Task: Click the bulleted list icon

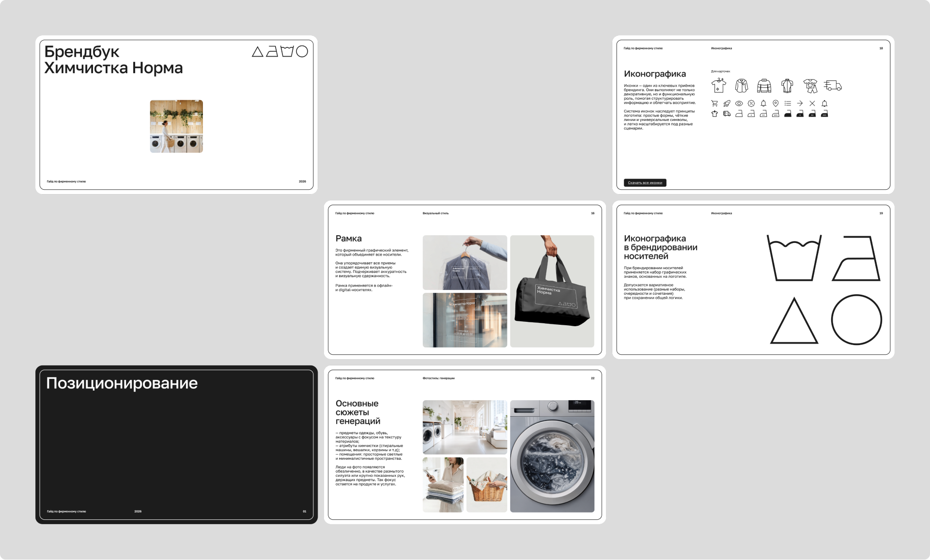Action: 788,104
